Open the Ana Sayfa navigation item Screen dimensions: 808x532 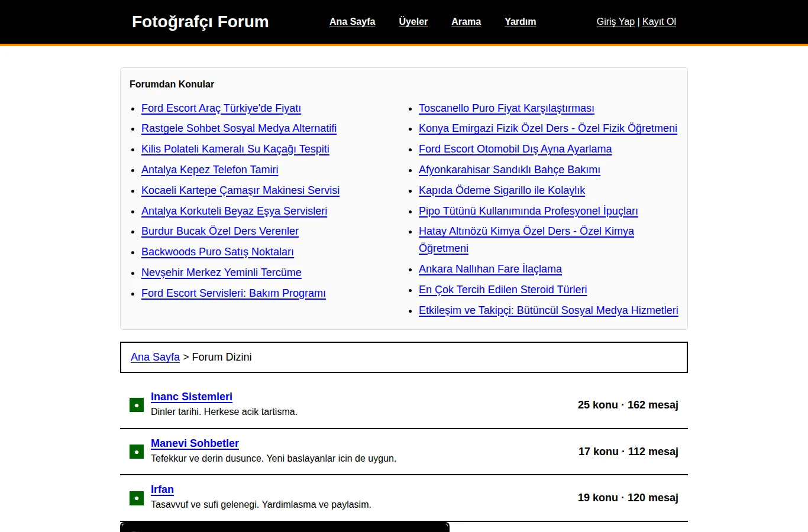point(353,22)
